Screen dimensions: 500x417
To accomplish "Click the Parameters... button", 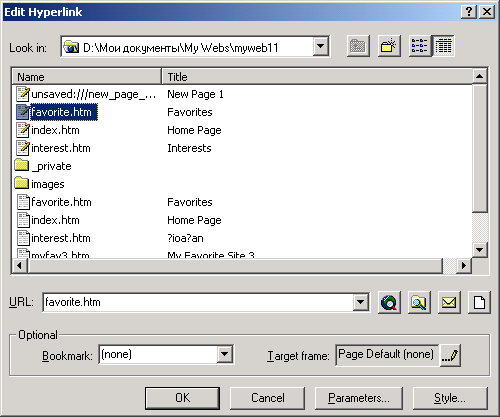I will (359, 398).
